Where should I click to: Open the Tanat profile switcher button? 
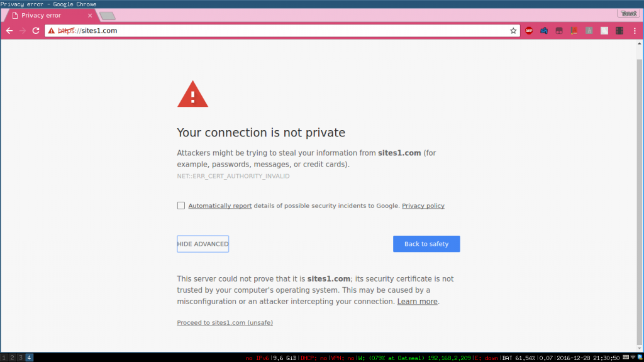pyautogui.click(x=628, y=14)
